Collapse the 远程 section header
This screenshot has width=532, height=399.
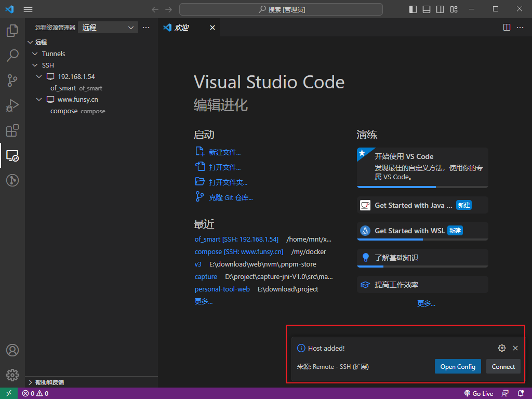pyautogui.click(x=91, y=42)
